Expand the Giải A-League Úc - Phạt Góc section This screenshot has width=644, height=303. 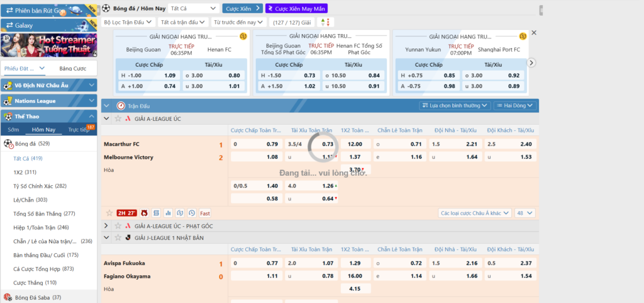106,226
